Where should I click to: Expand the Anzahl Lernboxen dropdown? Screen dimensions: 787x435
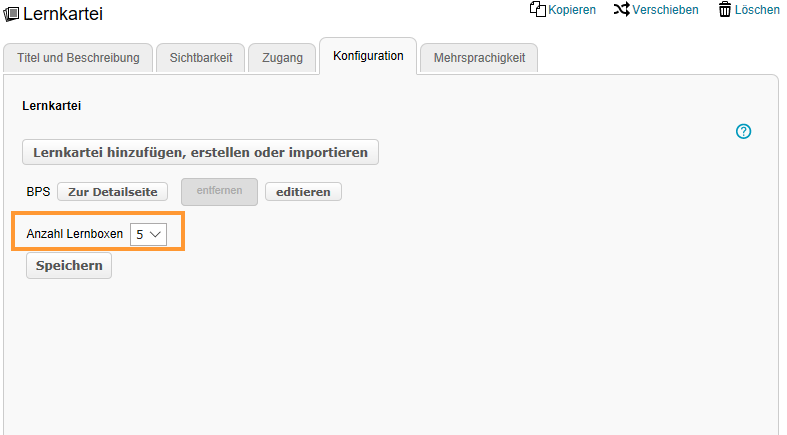pos(148,233)
